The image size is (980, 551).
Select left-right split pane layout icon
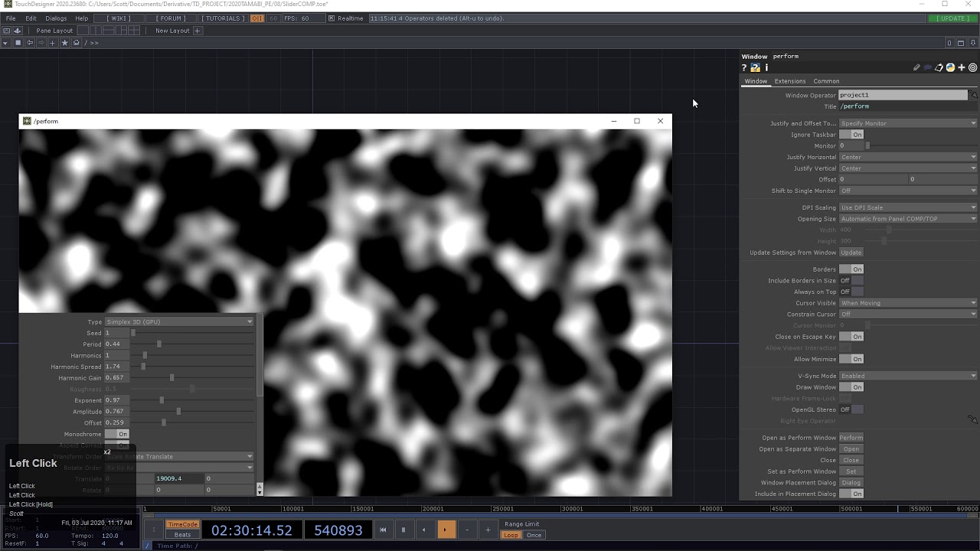[96, 31]
